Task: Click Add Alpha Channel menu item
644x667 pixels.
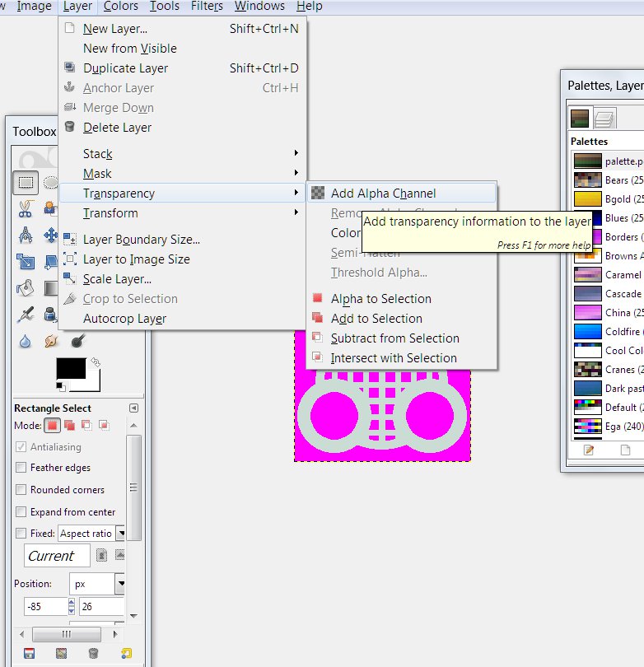Action: point(384,194)
